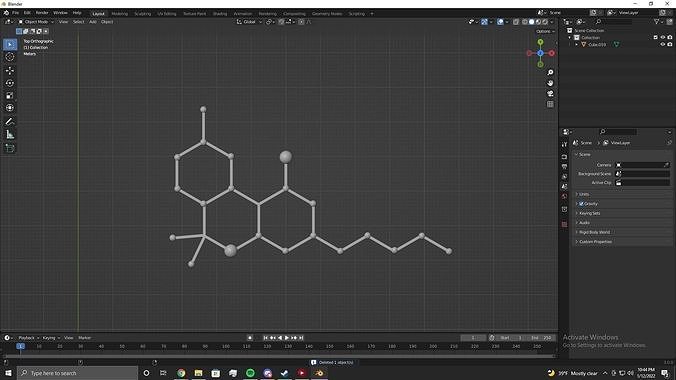
Task: Open the Output properties tab
Action: point(564,166)
